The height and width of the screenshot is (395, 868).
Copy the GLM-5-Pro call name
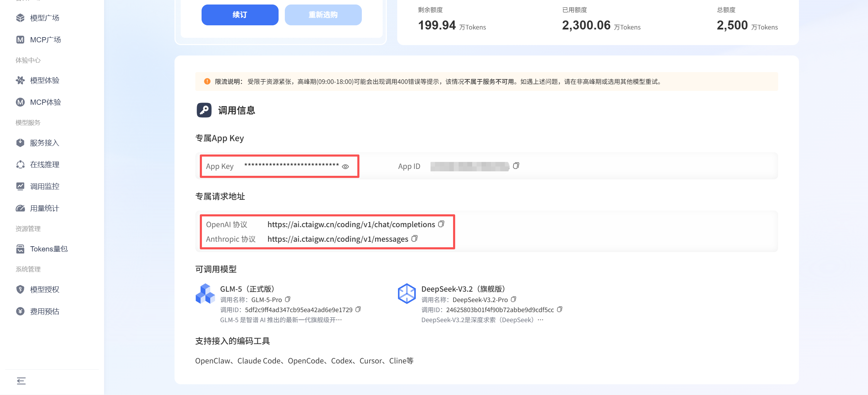coord(288,299)
